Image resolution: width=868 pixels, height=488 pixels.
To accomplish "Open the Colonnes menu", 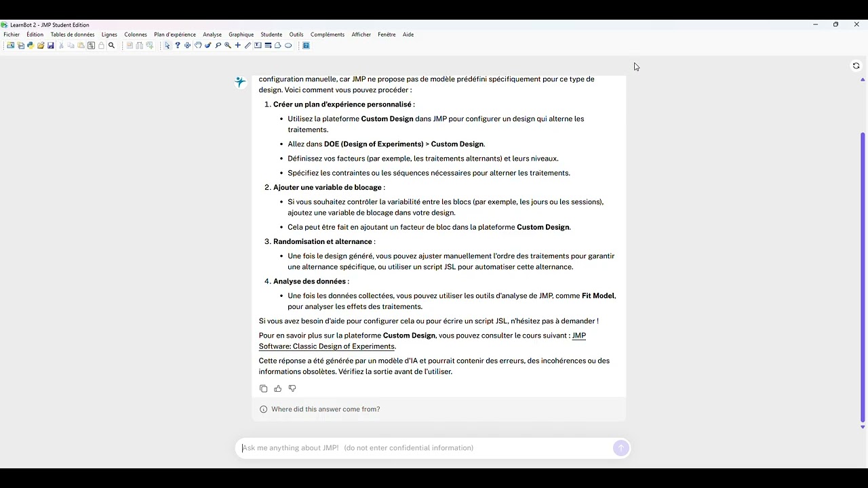I will point(136,35).
